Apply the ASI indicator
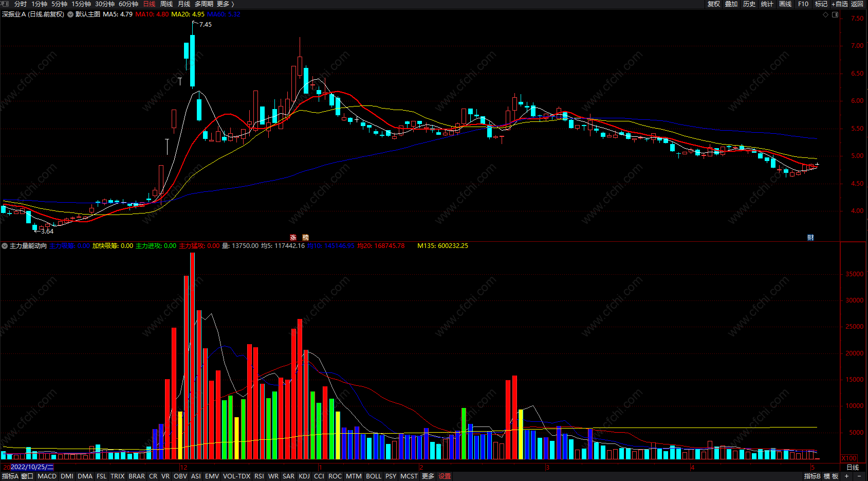868x481 pixels. (x=196, y=476)
